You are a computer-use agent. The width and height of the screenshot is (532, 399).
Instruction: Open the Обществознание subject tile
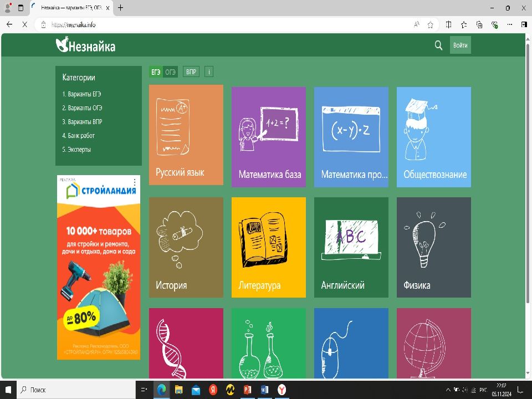(433, 136)
